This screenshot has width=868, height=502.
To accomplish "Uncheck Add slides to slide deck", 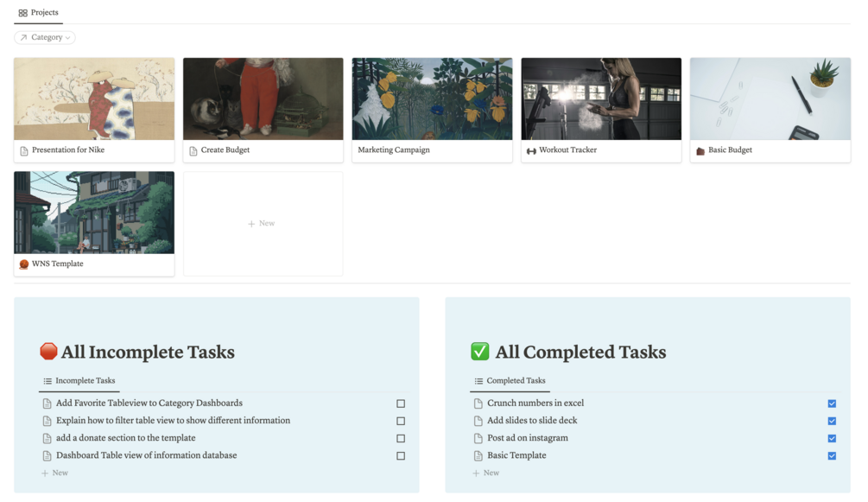I will (x=832, y=421).
